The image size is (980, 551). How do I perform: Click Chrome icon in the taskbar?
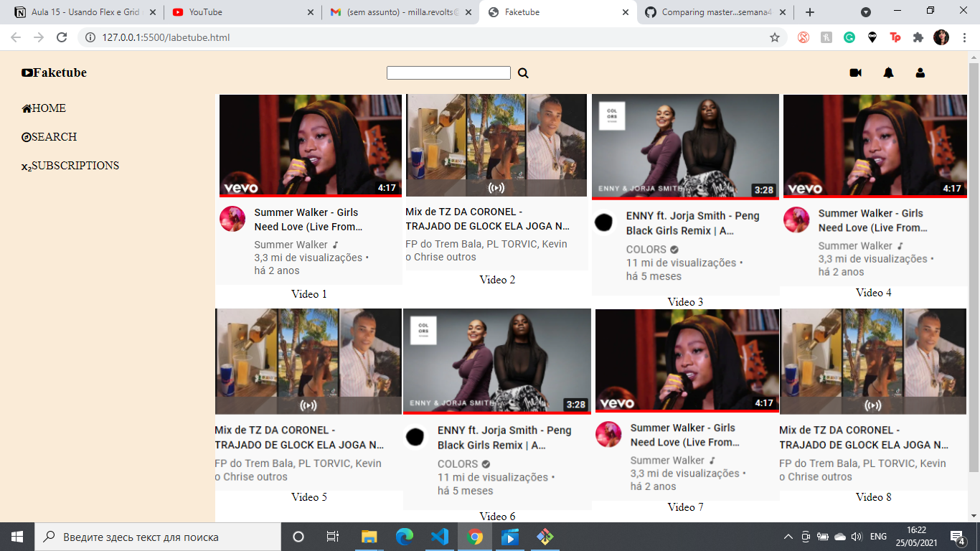[x=475, y=537]
